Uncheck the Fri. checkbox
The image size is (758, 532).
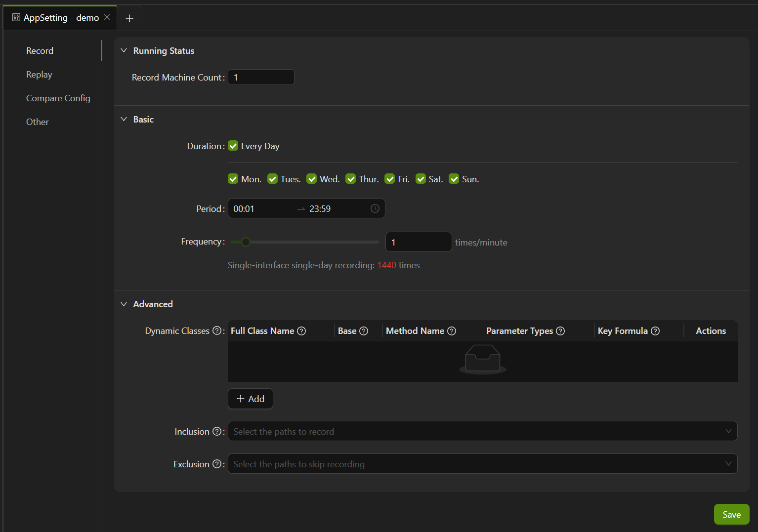click(390, 179)
